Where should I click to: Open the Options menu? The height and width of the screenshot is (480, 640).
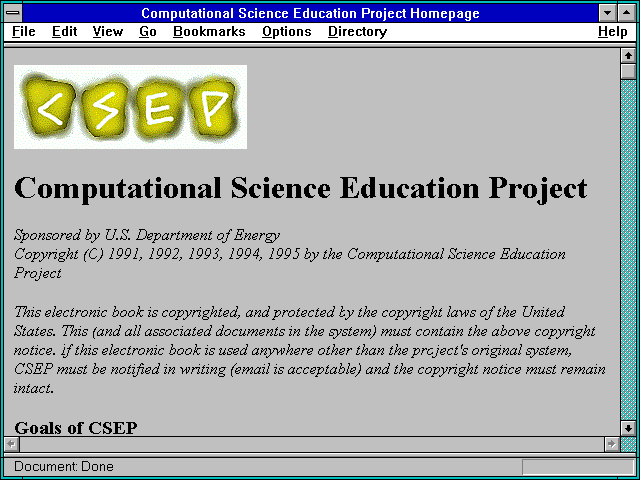point(287,31)
